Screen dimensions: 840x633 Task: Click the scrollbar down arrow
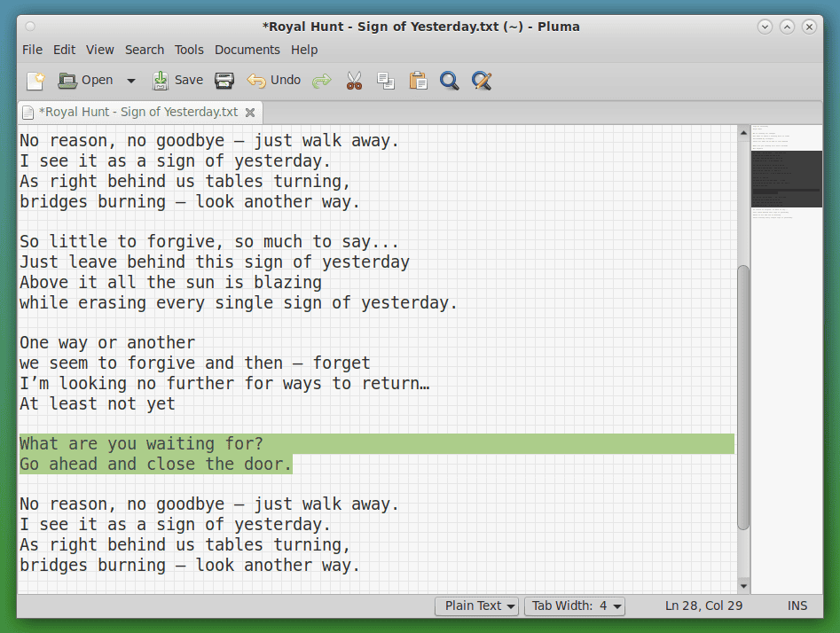pyautogui.click(x=743, y=586)
